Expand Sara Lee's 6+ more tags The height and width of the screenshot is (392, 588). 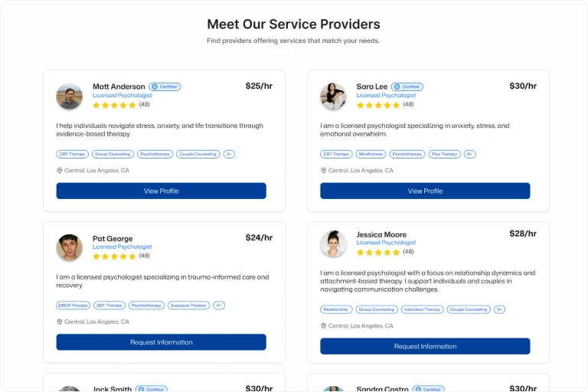point(470,154)
